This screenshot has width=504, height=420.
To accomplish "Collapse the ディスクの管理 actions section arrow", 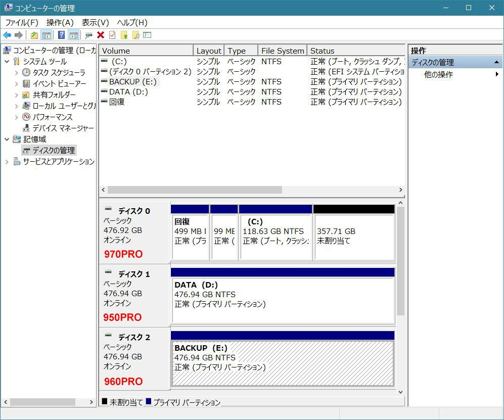I will click(496, 62).
